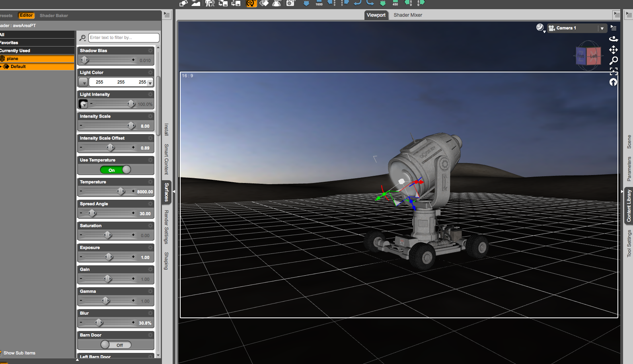Click the landscape environment icon in top toolbar
The height and width of the screenshot is (364, 633).
click(196, 3)
